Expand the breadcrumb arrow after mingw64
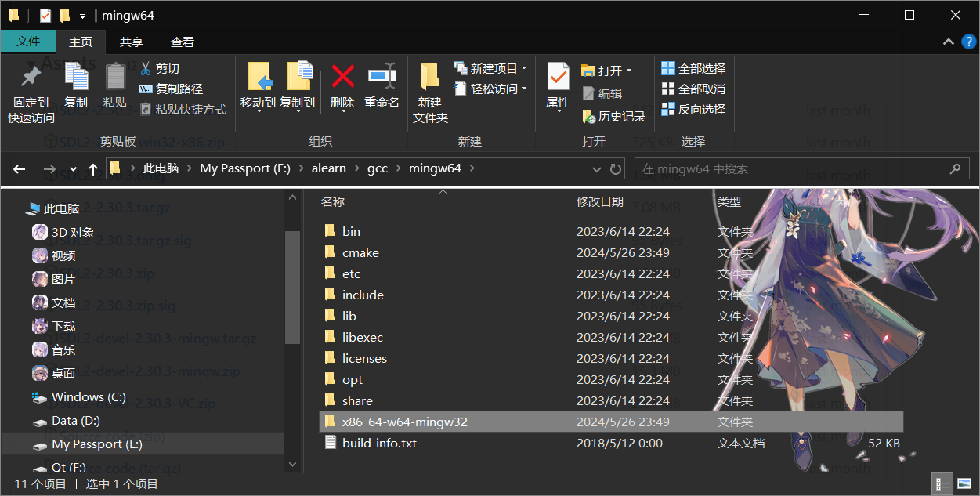980x496 pixels. 472,168
